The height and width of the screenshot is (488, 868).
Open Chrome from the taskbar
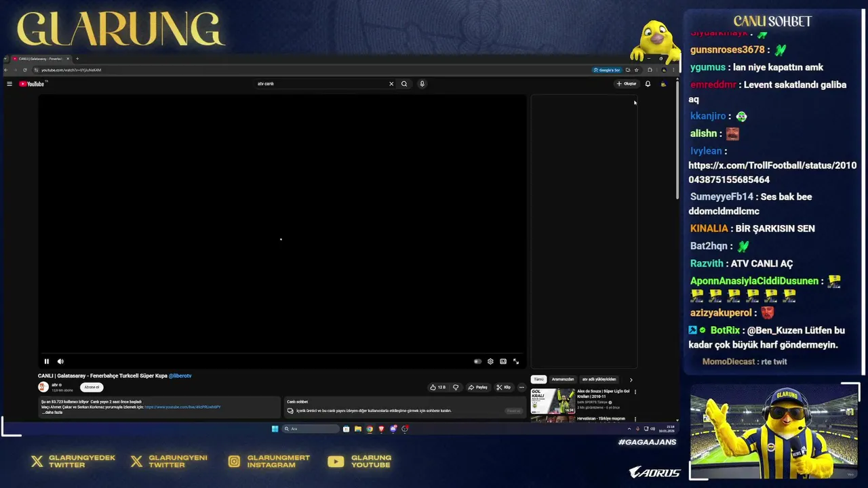pyautogui.click(x=370, y=428)
